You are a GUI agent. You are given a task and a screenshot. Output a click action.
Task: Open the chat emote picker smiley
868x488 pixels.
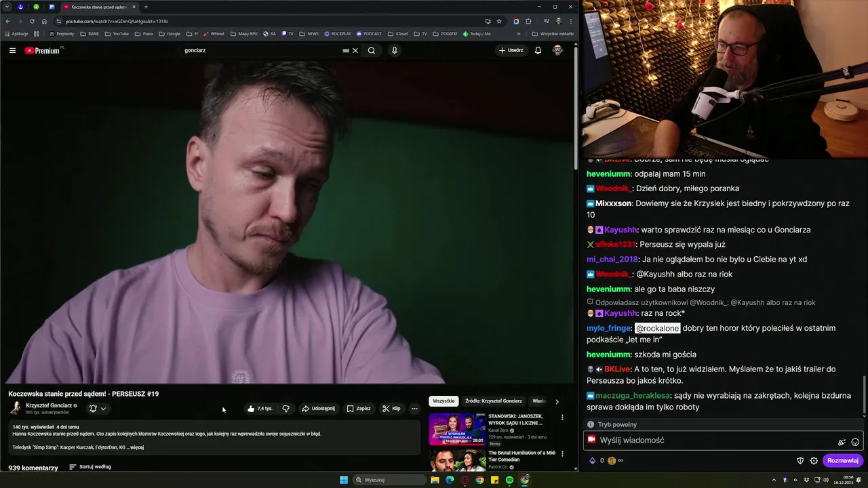pos(855,442)
